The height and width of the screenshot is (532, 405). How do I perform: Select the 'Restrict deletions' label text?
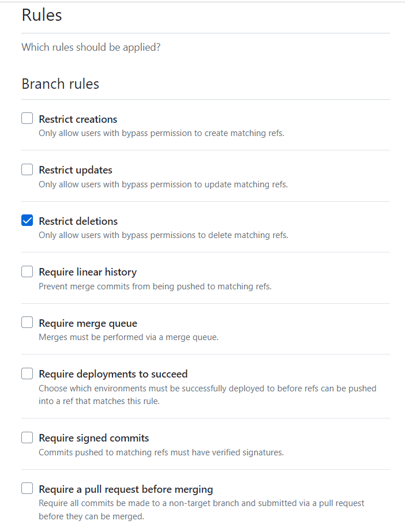click(78, 221)
